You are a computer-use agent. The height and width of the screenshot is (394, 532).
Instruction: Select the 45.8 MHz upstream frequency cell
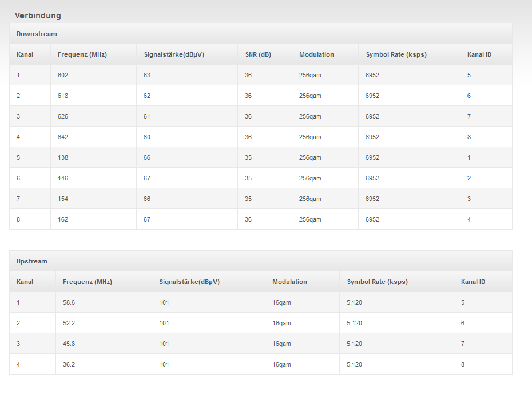pyautogui.click(x=69, y=344)
